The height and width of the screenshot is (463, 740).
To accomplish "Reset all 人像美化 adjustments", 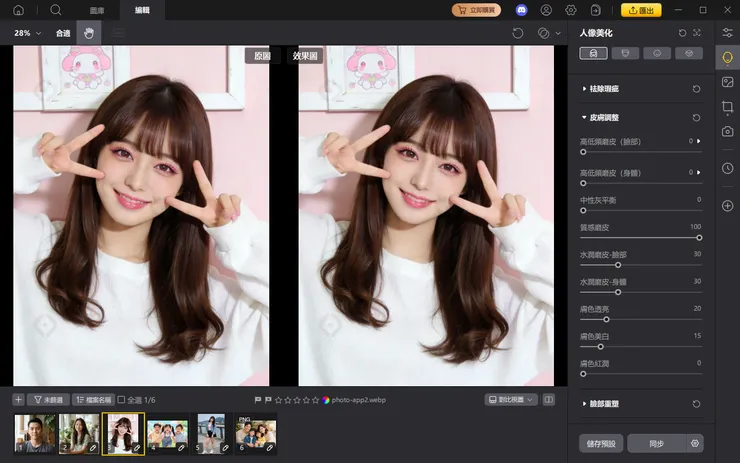I will click(x=682, y=33).
